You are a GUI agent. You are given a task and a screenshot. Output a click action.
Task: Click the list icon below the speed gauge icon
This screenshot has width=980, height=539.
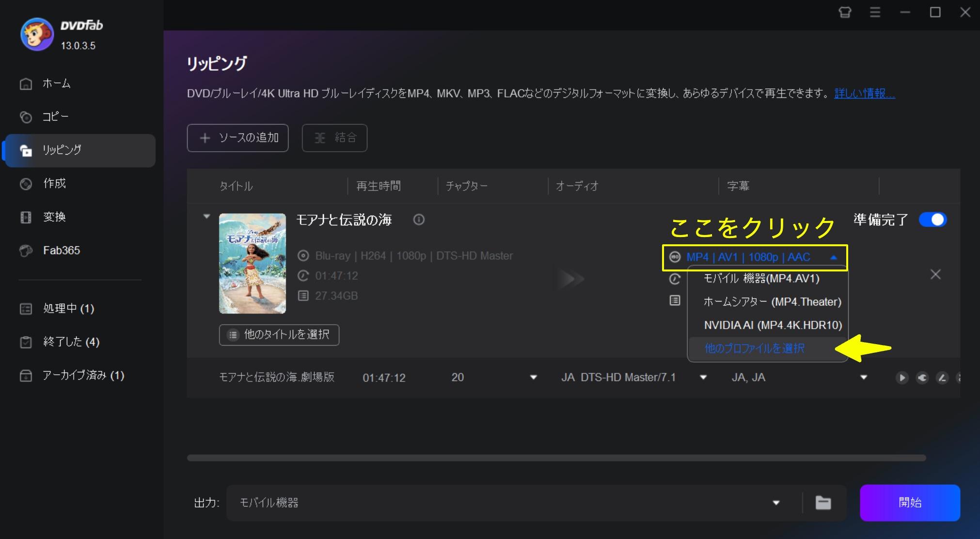tap(675, 301)
